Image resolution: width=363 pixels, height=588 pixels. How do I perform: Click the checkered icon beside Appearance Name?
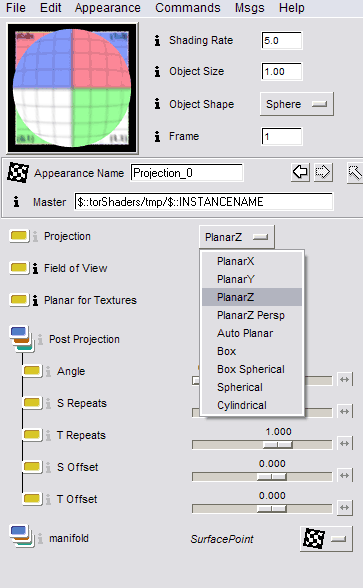pyautogui.click(x=18, y=172)
